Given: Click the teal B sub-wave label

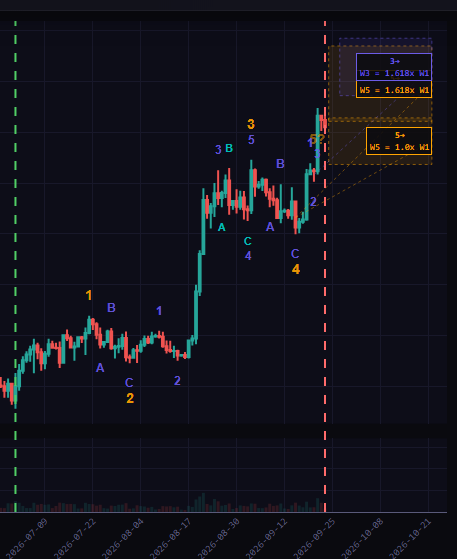Looking at the screenshot, I should (x=229, y=148).
